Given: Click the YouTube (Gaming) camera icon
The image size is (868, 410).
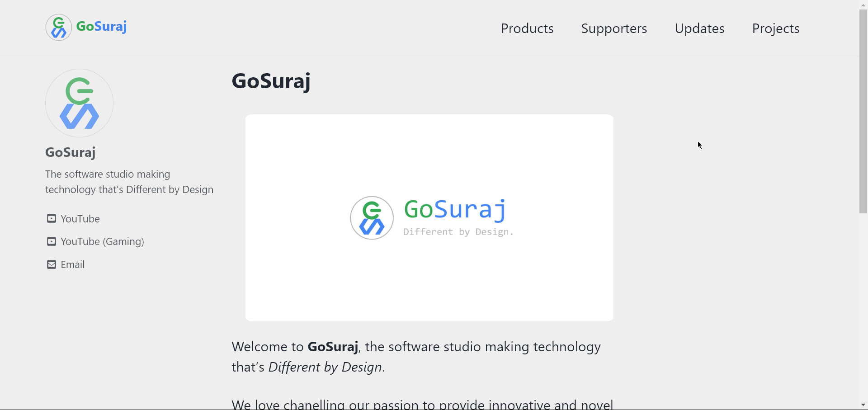Looking at the screenshot, I should (x=51, y=241).
